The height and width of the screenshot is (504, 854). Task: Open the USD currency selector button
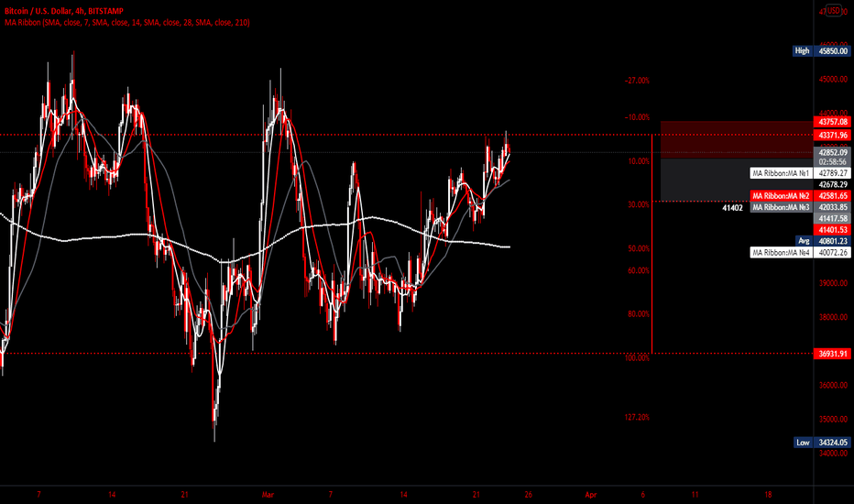click(834, 10)
